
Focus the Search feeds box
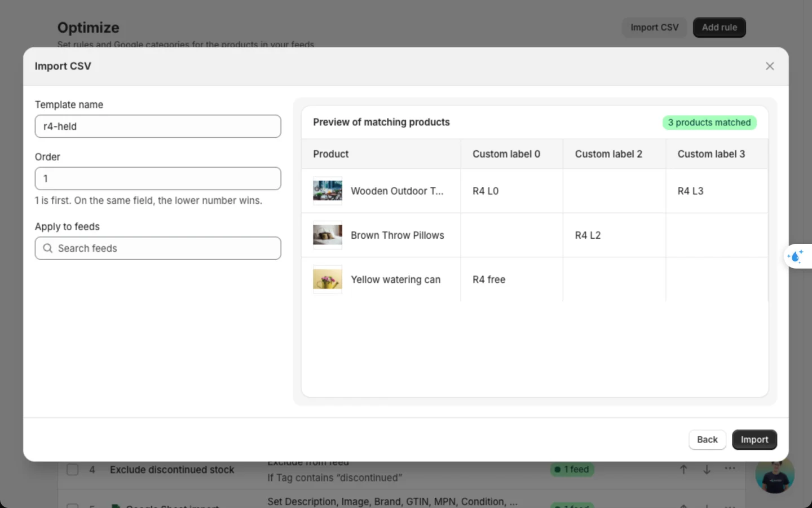(158, 248)
